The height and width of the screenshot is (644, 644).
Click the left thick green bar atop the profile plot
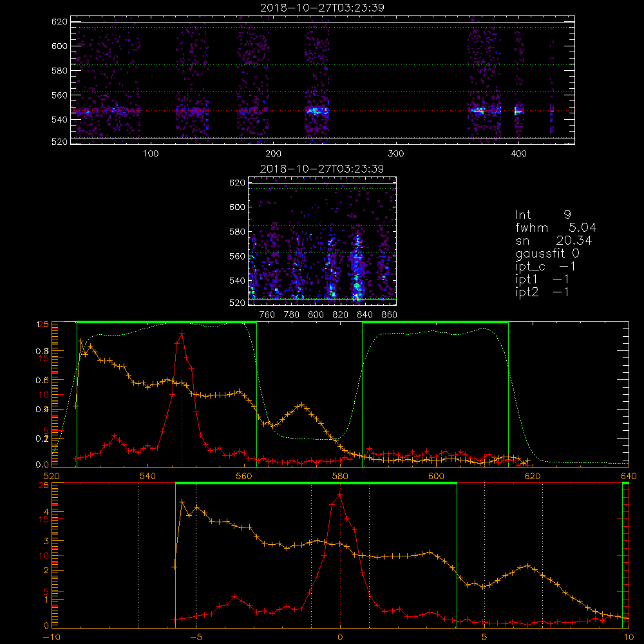(167, 322)
